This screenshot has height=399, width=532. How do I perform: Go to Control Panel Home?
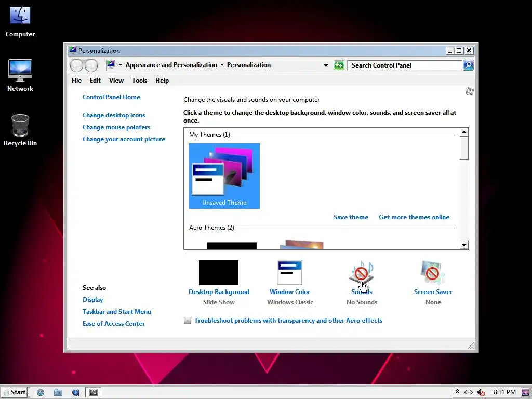pyautogui.click(x=111, y=97)
